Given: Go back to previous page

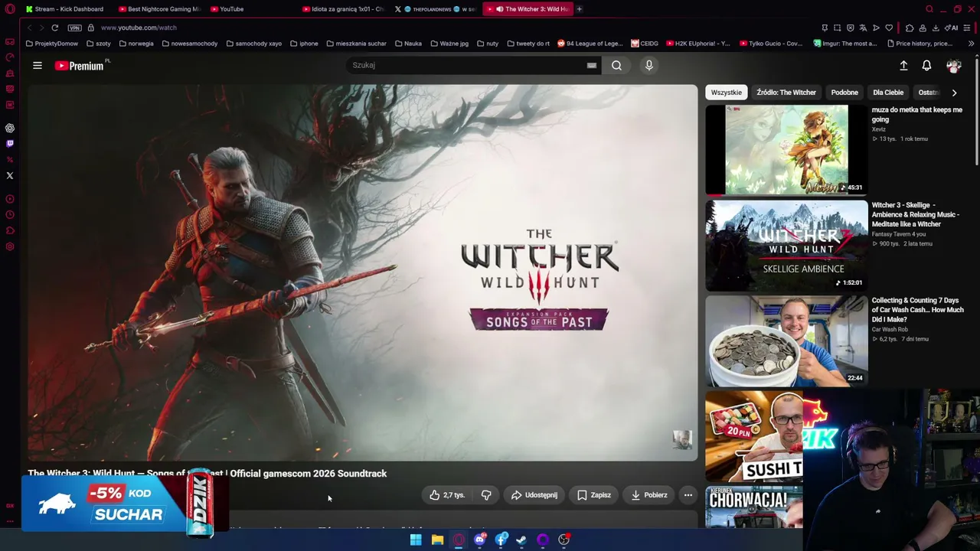Looking at the screenshot, I should [29, 28].
